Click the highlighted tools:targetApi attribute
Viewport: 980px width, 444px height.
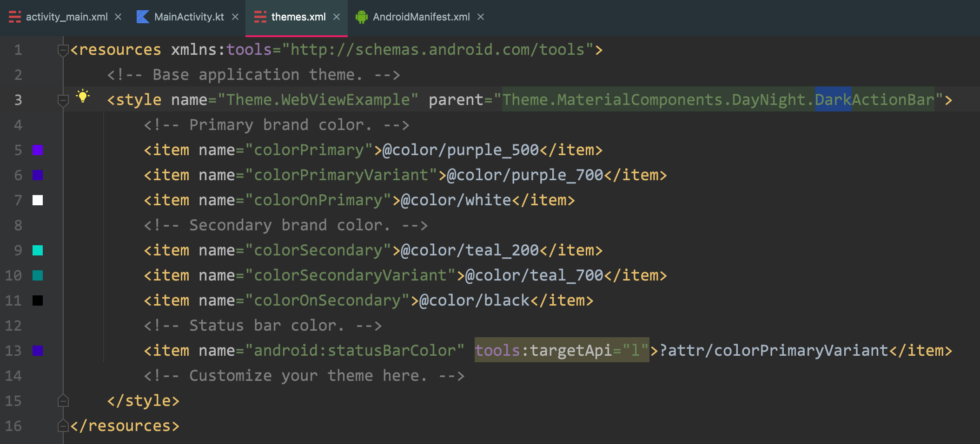pyautogui.click(x=561, y=350)
